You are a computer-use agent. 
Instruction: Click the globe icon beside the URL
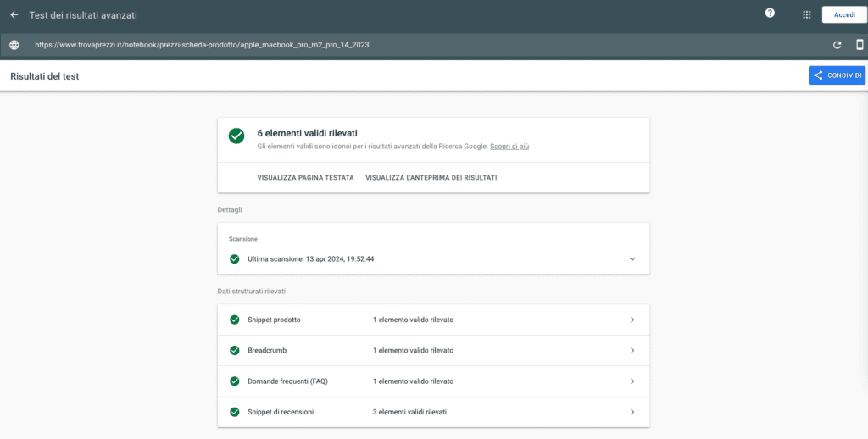click(14, 46)
